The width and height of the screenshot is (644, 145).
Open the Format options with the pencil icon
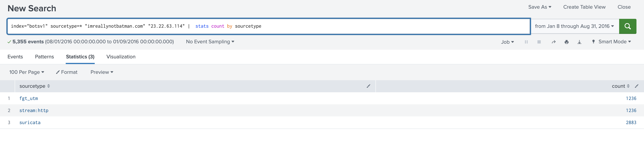tap(66, 72)
